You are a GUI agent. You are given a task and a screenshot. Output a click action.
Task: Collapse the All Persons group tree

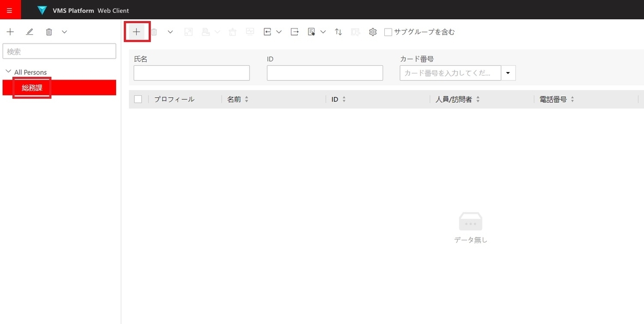[x=8, y=71]
